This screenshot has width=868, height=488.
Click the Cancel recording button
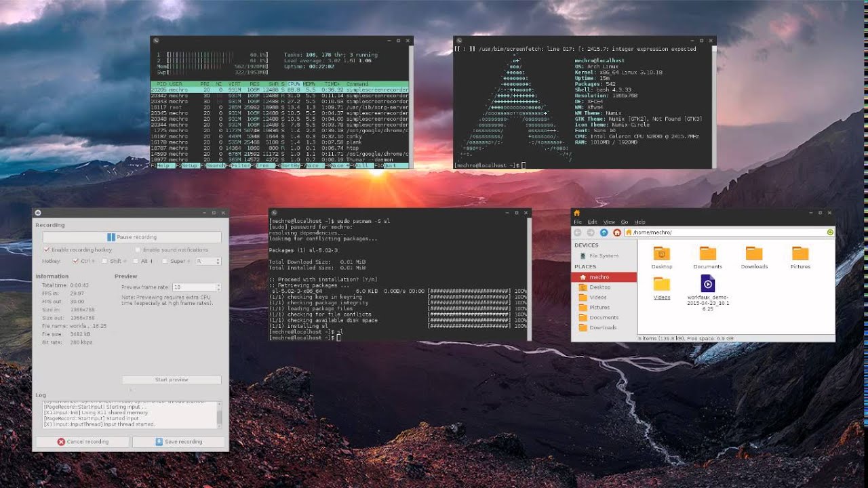click(83, 441)
